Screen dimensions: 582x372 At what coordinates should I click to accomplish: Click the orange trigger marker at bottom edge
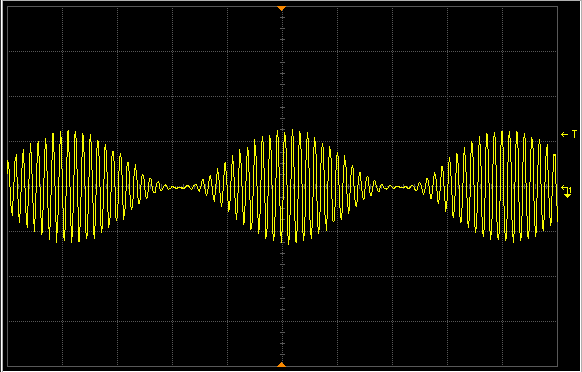pyautogui.click(x=282, y=365)
